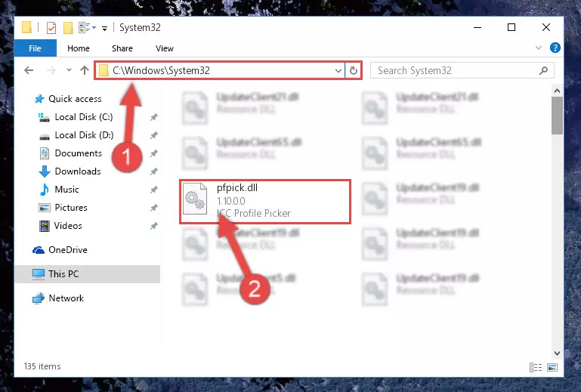Screen dimensions: 581x392
Task: Open the View ribbon tab
Action: pos(165,48)
